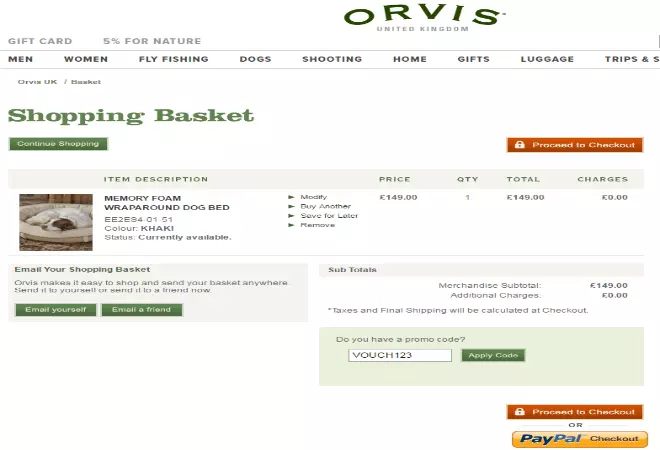
Task: Open the Luggage menu
Action: click(x=547, y=59)
